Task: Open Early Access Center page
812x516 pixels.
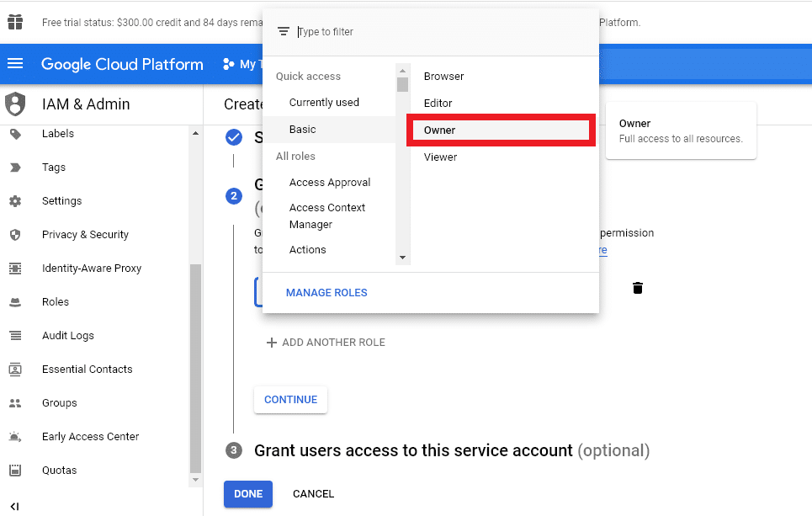Action: pyautogui.click(x=91, y=437)
